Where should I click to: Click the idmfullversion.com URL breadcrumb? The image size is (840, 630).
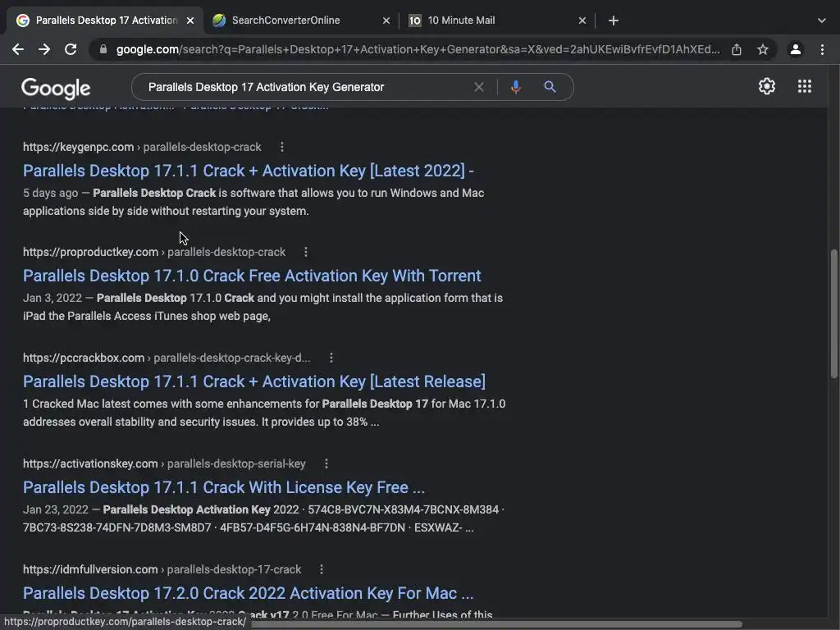(x=162, y=569)
